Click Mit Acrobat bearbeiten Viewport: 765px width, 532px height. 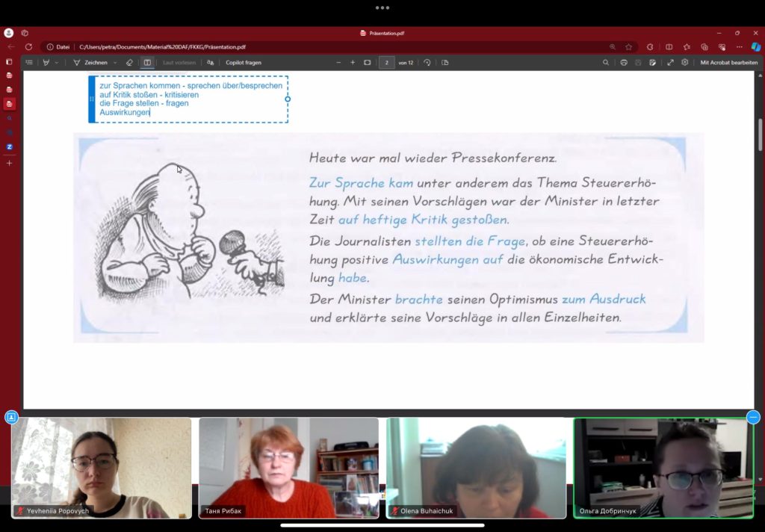729,63
